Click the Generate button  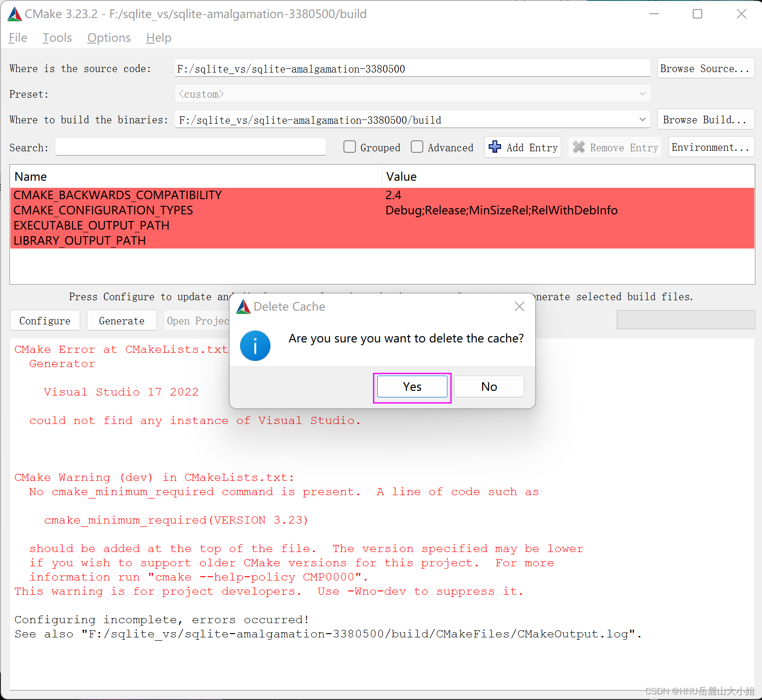[122, 321]
